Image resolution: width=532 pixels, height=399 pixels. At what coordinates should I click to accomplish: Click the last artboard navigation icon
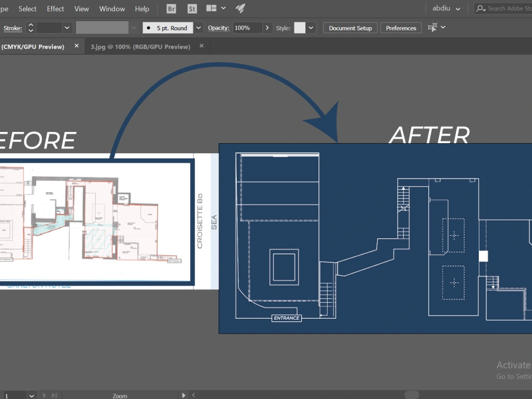[55, 395]
